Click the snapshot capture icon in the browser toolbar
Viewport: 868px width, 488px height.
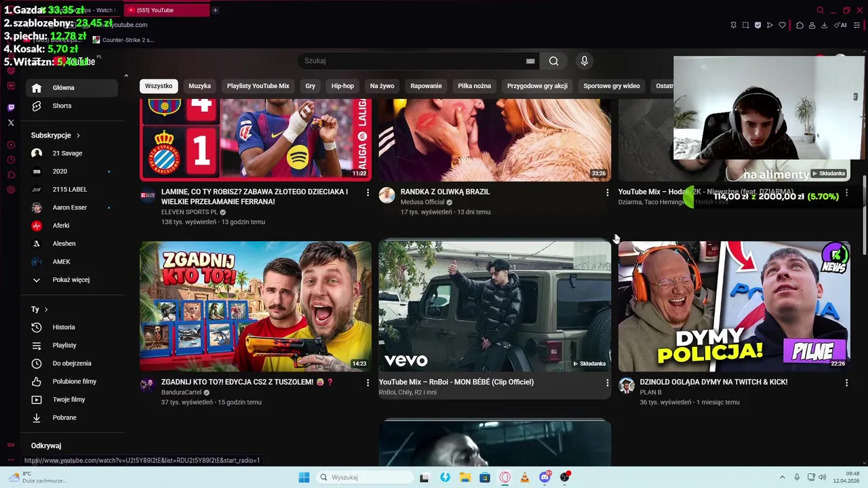click(745, 25)
